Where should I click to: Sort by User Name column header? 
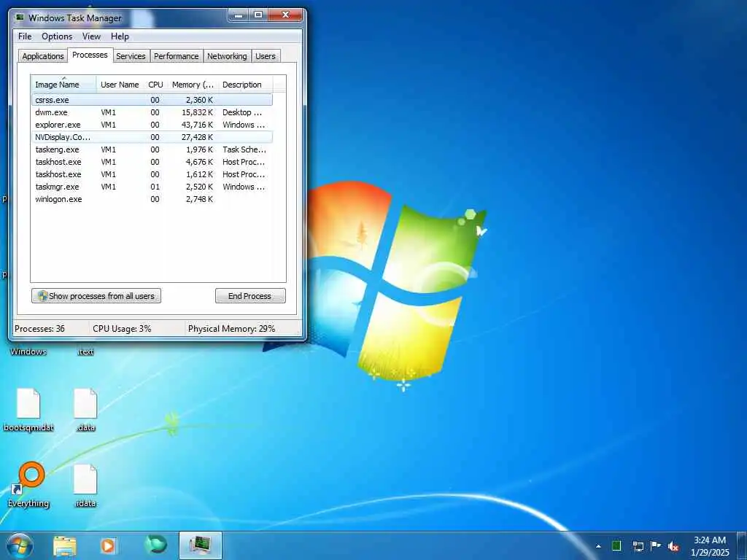click(120, 85)
